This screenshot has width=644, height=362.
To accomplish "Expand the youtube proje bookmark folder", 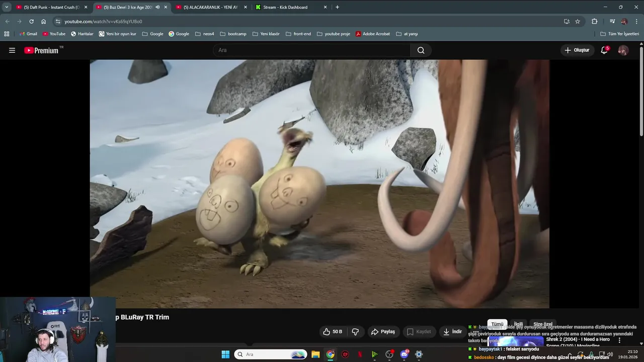I will [333, 34].
